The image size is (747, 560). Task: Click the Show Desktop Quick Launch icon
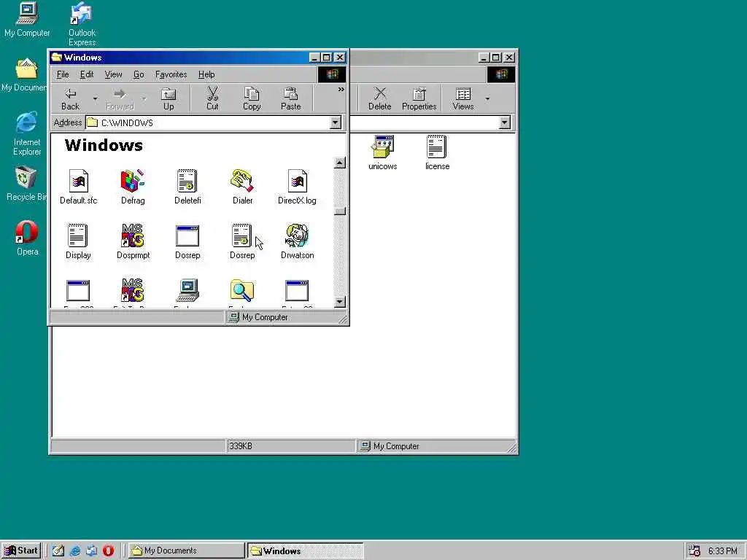pos(58,551)
